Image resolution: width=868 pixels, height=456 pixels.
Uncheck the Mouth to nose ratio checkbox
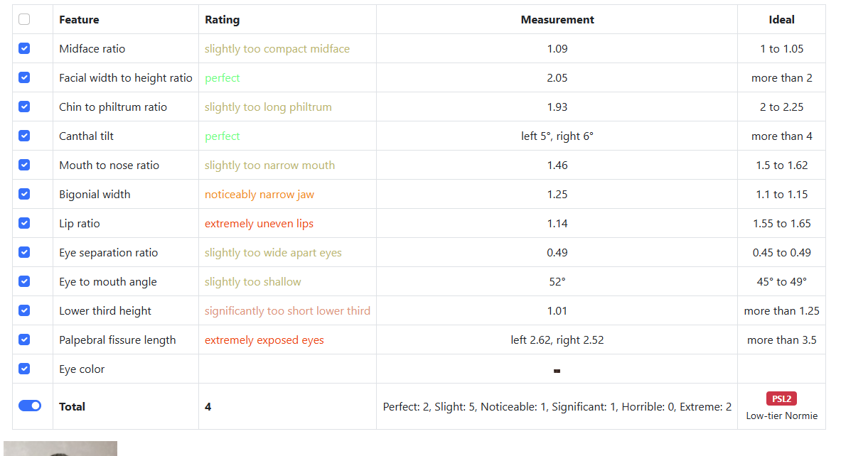pyautogui.click(x=24, y=165)
